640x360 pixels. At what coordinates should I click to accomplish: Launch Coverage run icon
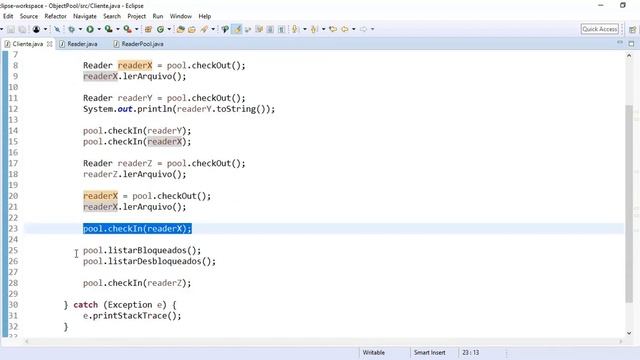(109, 29)
